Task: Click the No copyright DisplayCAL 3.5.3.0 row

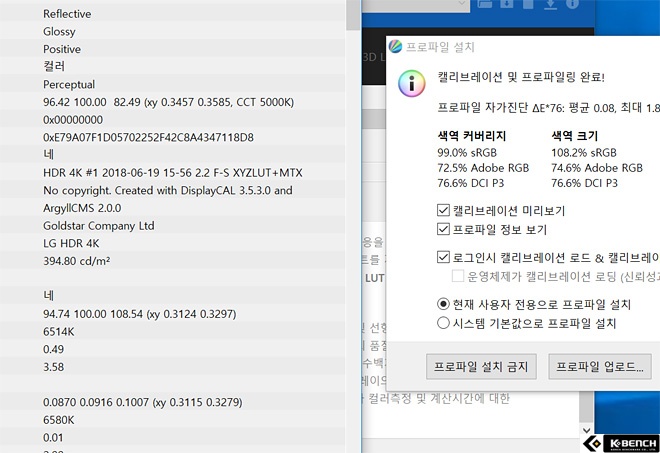Action: (x=173, y=190)
